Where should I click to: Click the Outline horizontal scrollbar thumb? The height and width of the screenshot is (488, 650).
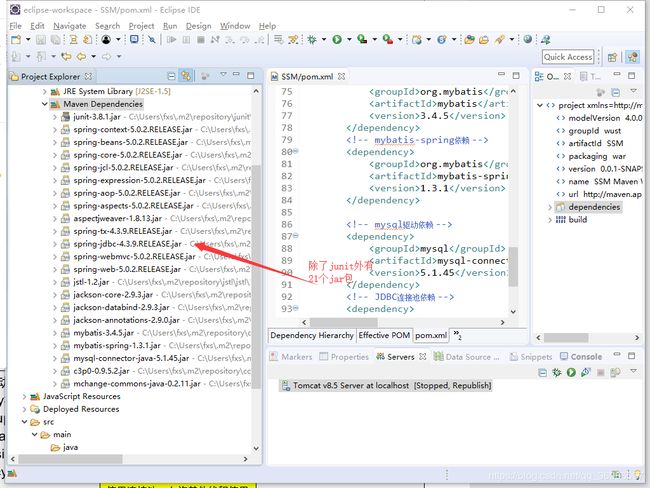pyautogui.click(x=566, y=338)
